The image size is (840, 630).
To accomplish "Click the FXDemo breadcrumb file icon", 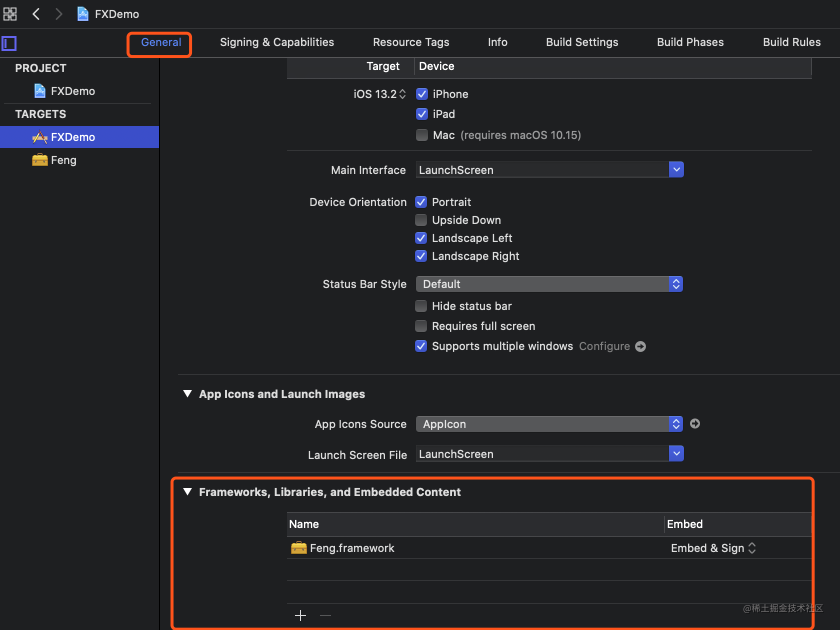I will 83,14.
